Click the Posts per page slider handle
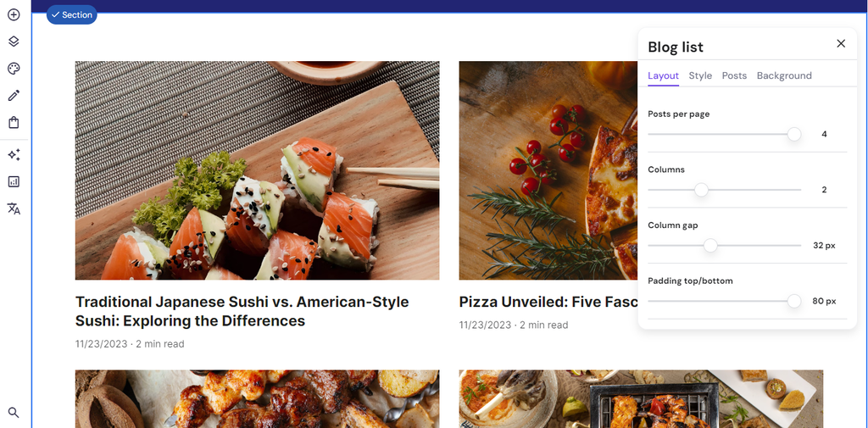868x428 pixels. click(x=793, y=134)
